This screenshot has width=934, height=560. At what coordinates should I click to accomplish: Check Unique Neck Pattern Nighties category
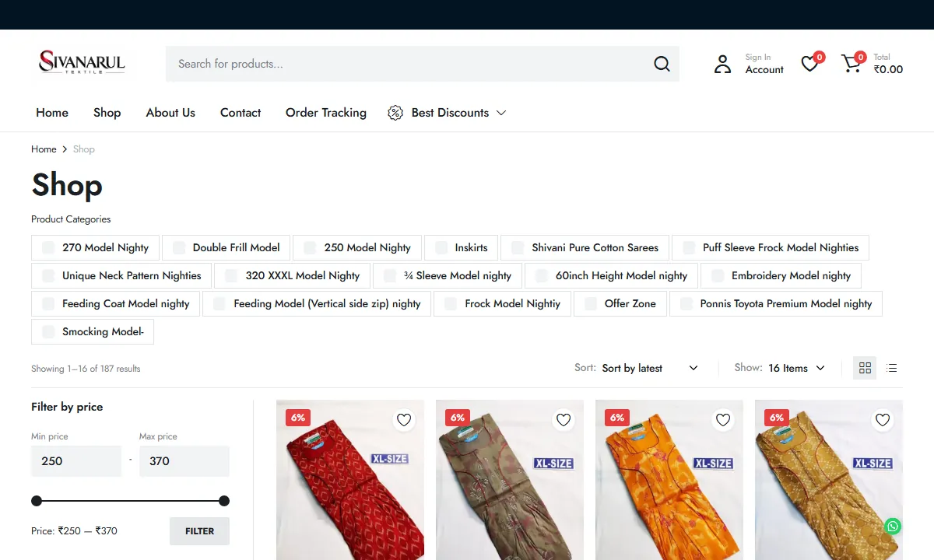(x=48, y=275)
